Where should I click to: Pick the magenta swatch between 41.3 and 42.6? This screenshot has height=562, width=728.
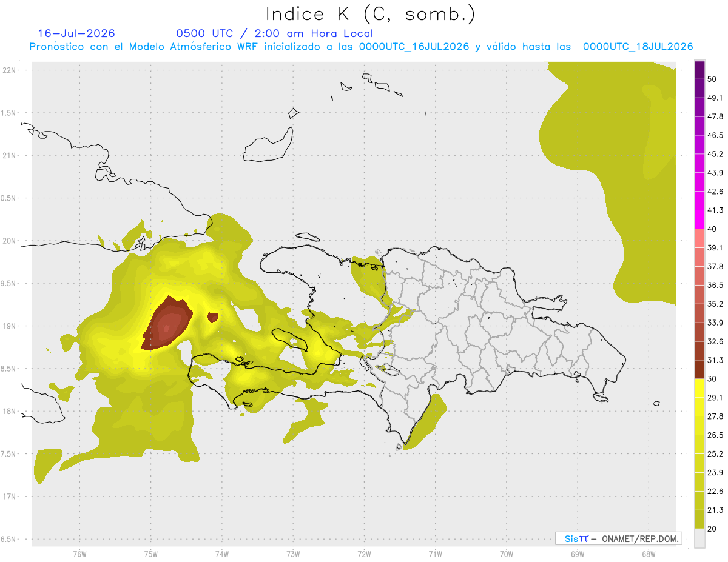coord(699,201)
